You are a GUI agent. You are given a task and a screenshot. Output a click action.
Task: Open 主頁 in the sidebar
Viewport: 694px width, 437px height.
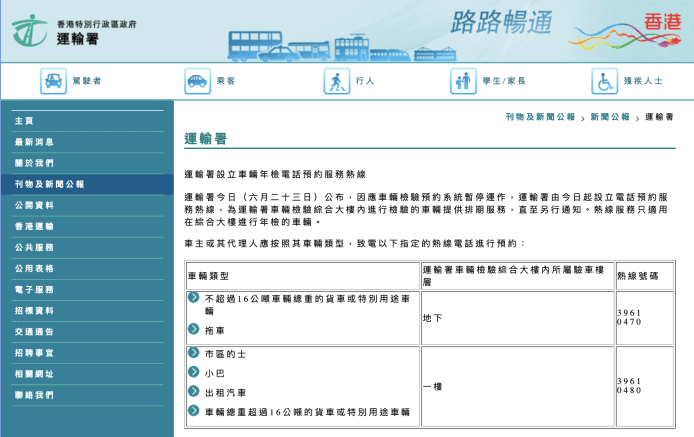24,120
